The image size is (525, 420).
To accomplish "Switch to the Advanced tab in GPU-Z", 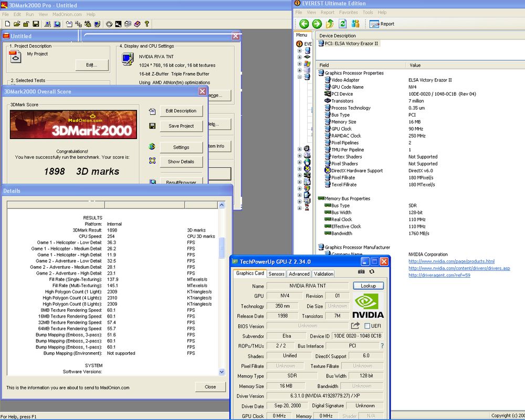I will (299, 274).
